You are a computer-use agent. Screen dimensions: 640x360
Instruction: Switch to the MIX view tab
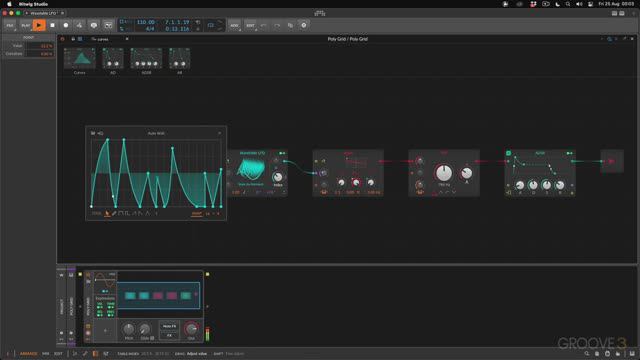(x=46, y=354)
